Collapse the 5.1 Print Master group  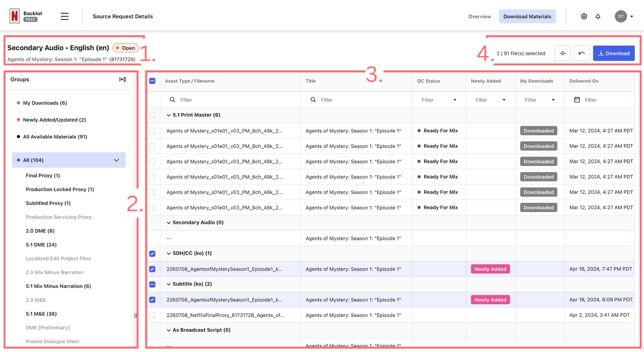coord(169,115)
